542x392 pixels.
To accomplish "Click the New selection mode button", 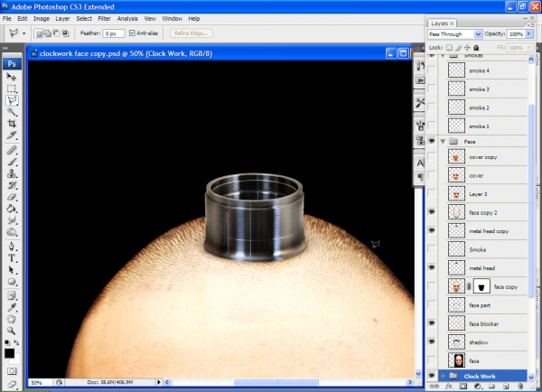I will pyautogui.click(x=39, y=33).
